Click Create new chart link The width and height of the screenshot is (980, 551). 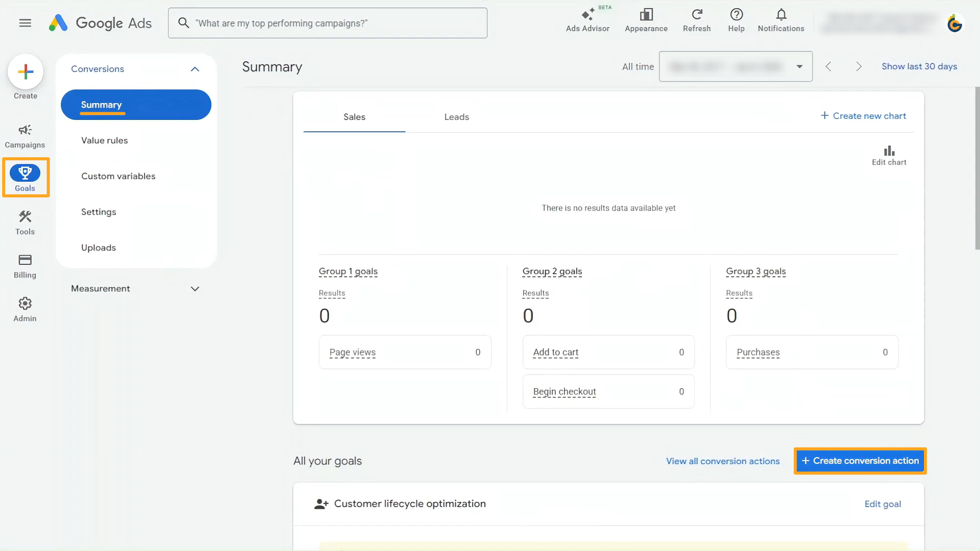(x=863, y=116)
